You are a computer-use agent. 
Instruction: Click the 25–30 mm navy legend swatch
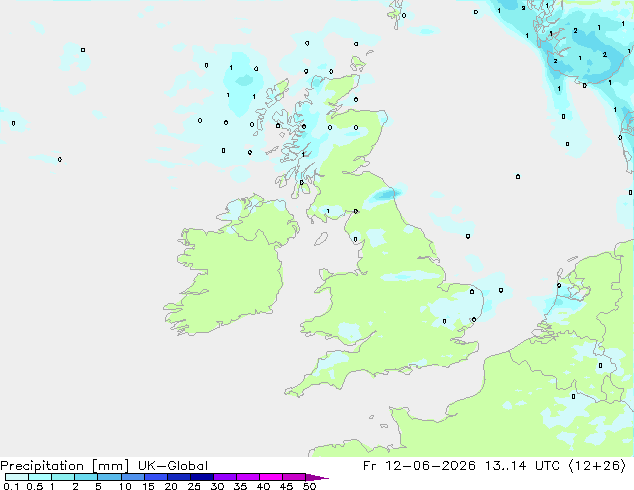coord(202,477)
